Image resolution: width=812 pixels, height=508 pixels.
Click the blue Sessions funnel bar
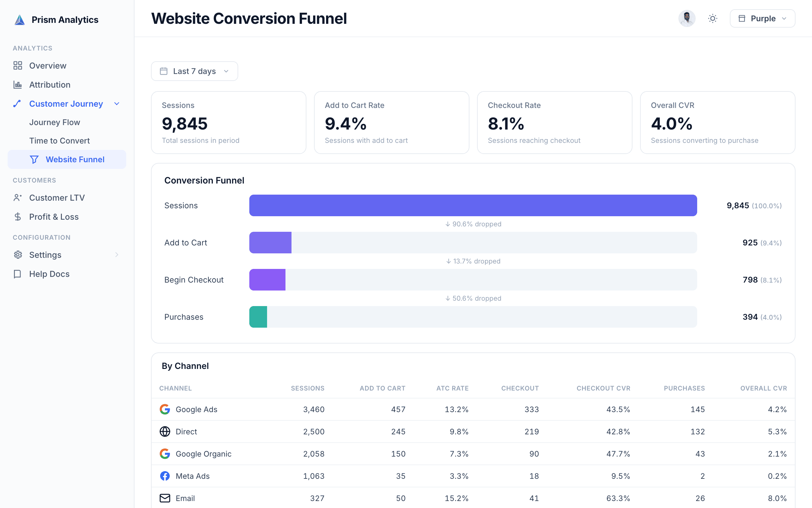pos(473,205)
